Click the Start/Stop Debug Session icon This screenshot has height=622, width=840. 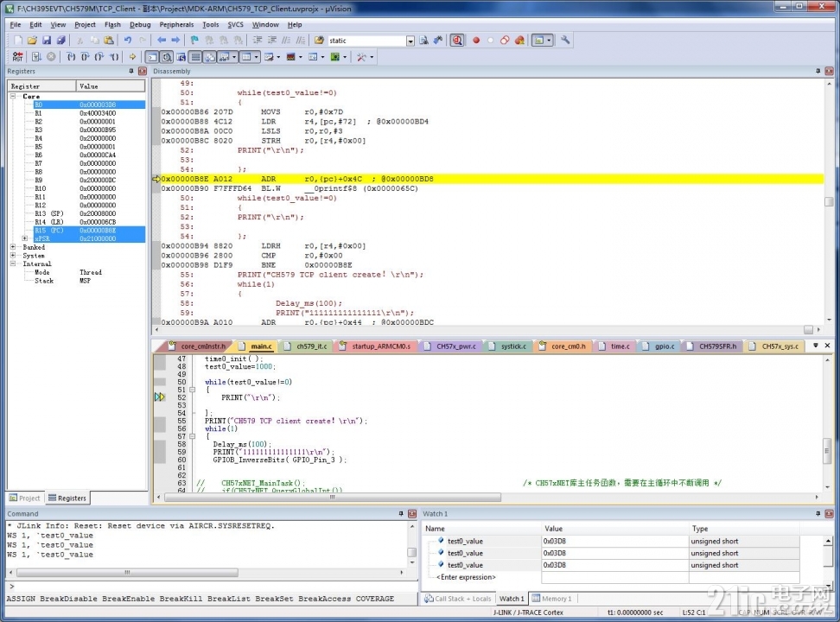(457, 41)
